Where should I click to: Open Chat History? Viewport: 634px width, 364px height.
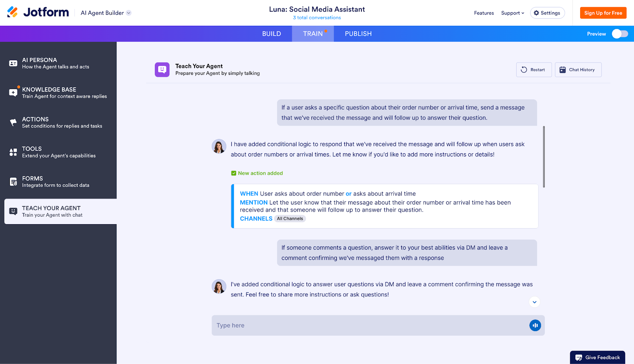click(x=578, y=70)
